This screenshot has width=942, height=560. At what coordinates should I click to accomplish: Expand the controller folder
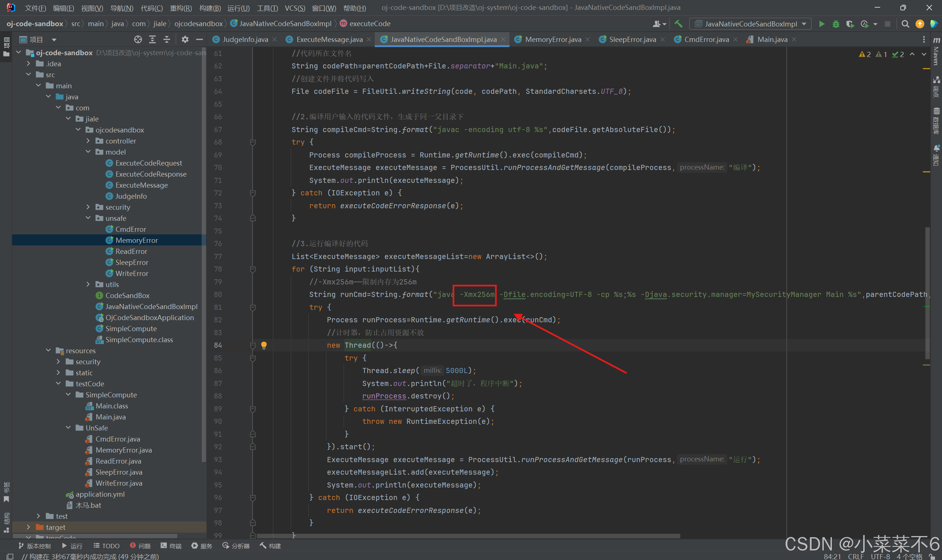[88, 141]
